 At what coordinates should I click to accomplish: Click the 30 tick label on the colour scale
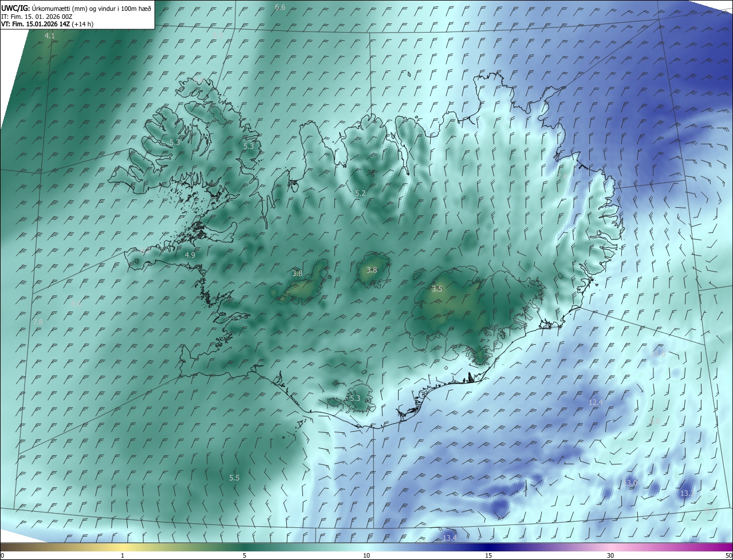point(610,555)
